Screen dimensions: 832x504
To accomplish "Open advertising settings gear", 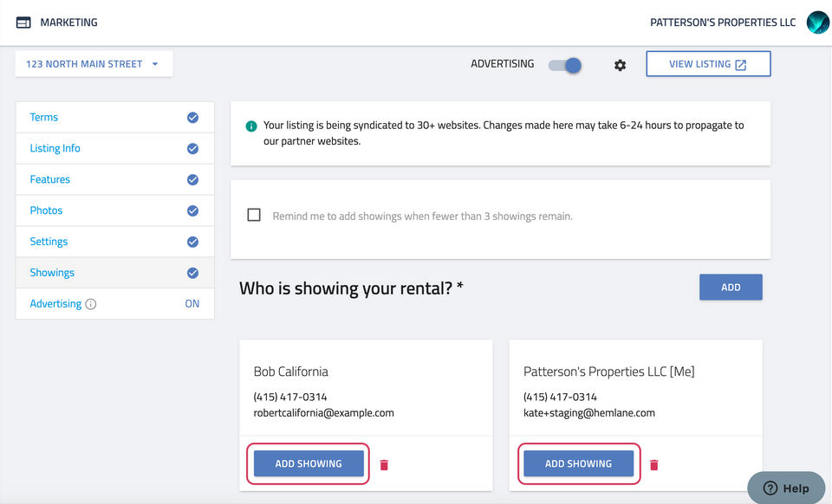I will (x=620, y=65).
